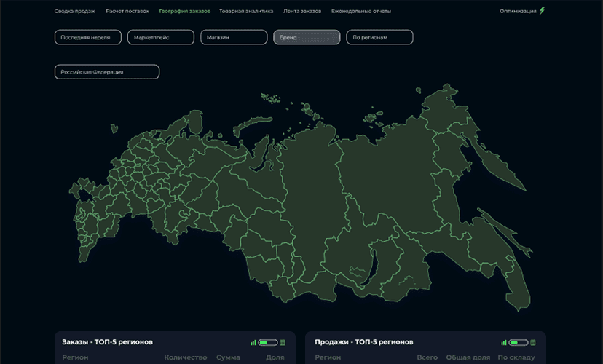The height and width of the screenshot is (364, 603).
Task: Switch to the Сводка продаж tab
Action: tap(75, 12)
